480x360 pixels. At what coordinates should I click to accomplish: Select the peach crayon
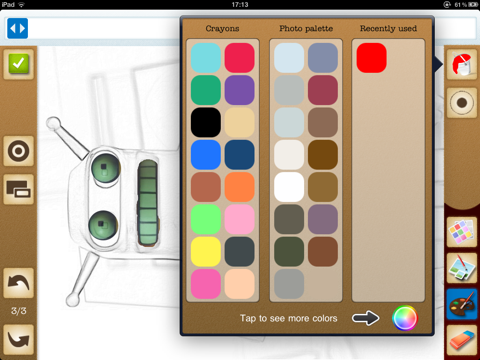click(x=239, y=284)
